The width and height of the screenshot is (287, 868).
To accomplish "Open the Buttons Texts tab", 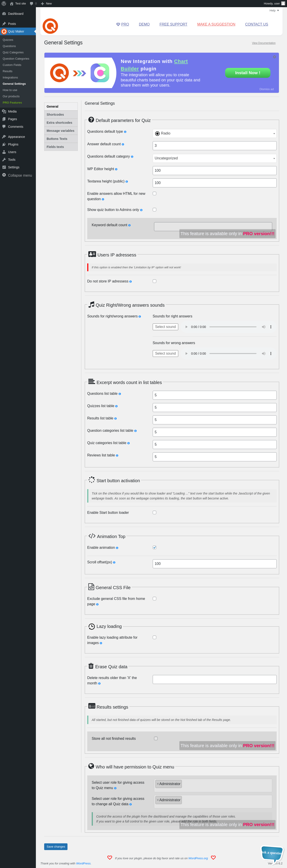I will (61, 139).
